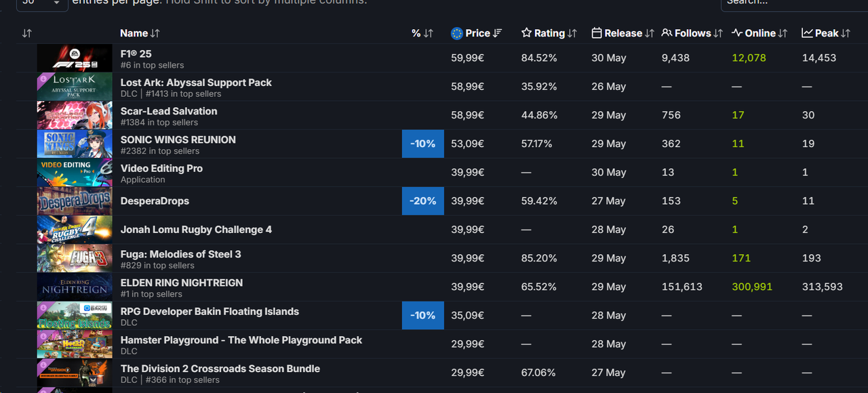This screenshot has height=393, width=868.
Task: Click -10% badge on RPG Developer Bakin
Action: [423, 315]
